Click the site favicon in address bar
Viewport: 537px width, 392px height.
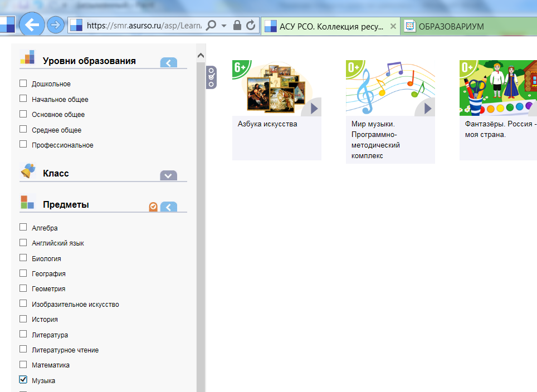pos(76,25)
